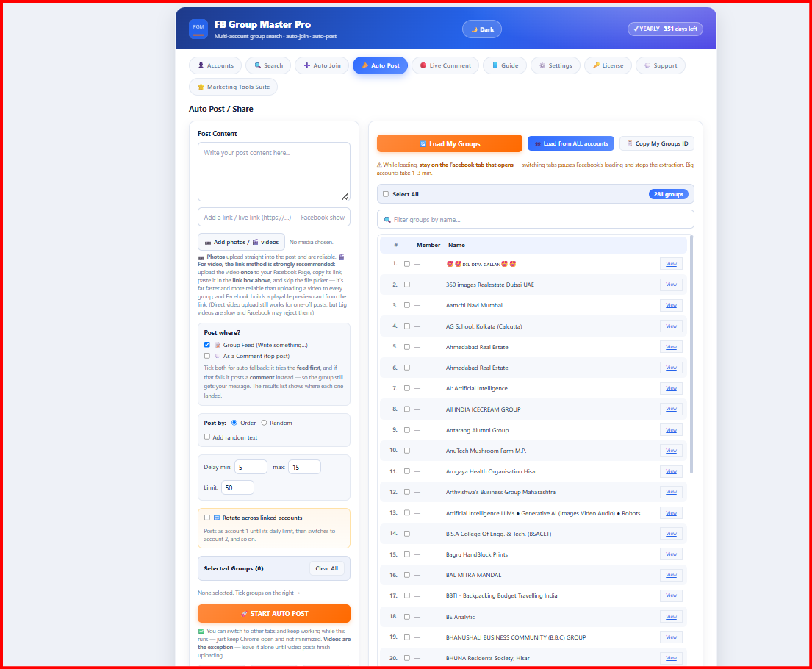Open Marketing Tools Suite tab
Viewport: 812px width, 669px height.
[233, 87]
